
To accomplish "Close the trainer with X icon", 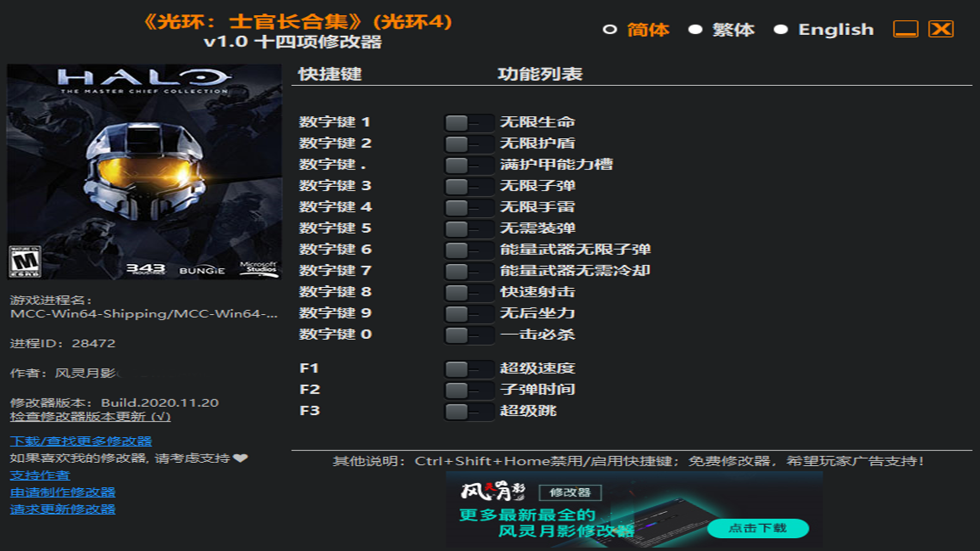I will pyautogui.click(x=941, y=29).
